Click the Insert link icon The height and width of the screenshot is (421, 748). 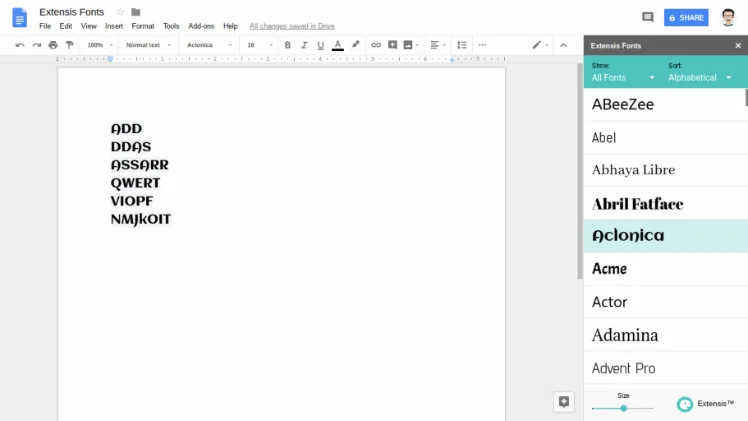pyautogui.click(x=376, y=45)
